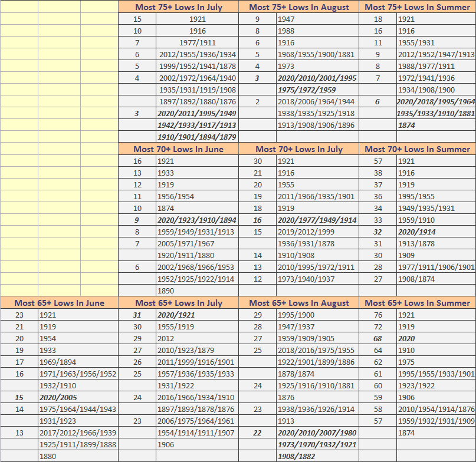Viewport: 476px width, 462px height.
Task: Click the '1971/1963/1956/1952' cell
Action: click(78, 374)
